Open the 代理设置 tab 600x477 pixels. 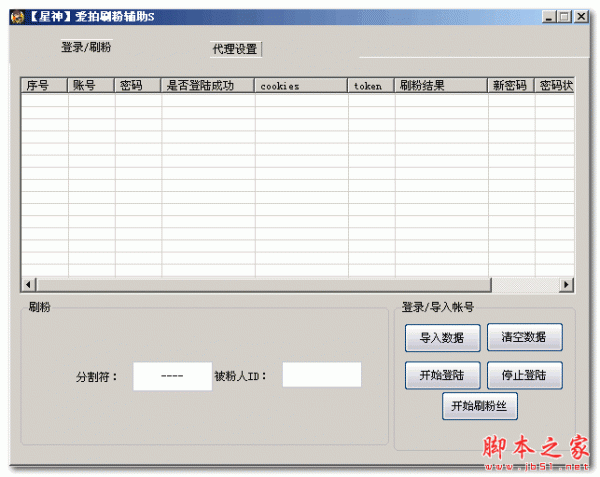[235, 49]
